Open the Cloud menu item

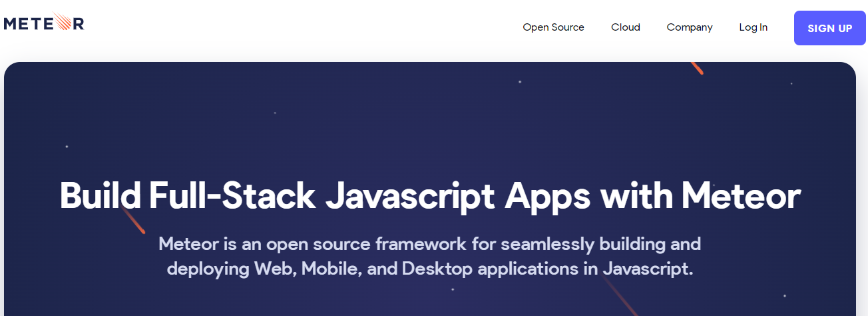coord(626,27)
